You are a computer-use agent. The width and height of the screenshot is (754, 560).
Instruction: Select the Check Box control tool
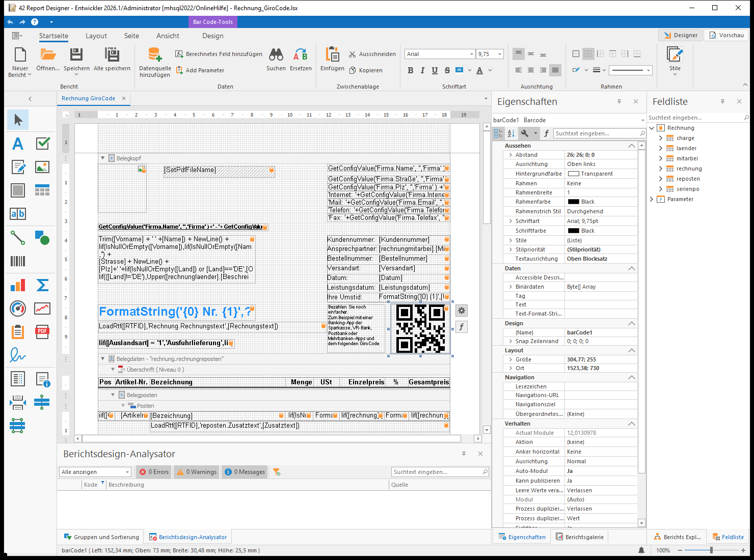click(42, 144)
